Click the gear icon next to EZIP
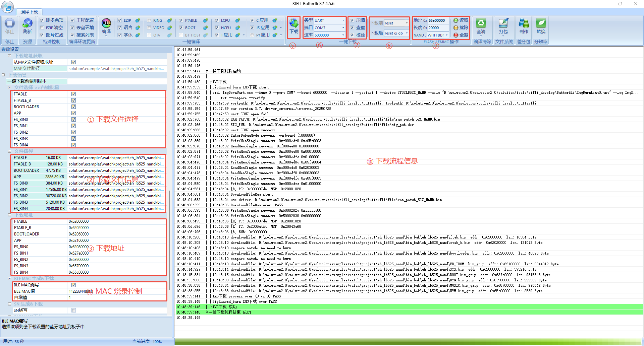The width and height of the screenshot is (644, 346). (x=138, y=20)
